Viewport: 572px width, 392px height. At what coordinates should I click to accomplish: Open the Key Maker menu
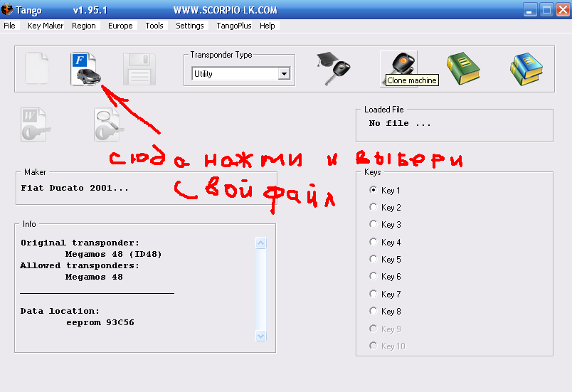point(46,26)
